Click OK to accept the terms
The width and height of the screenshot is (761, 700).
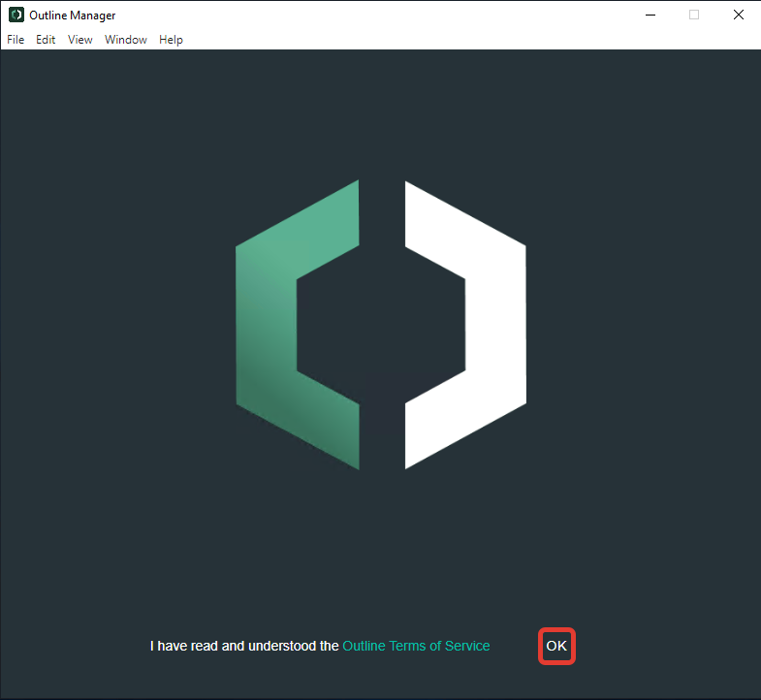(x=556, y=646)
